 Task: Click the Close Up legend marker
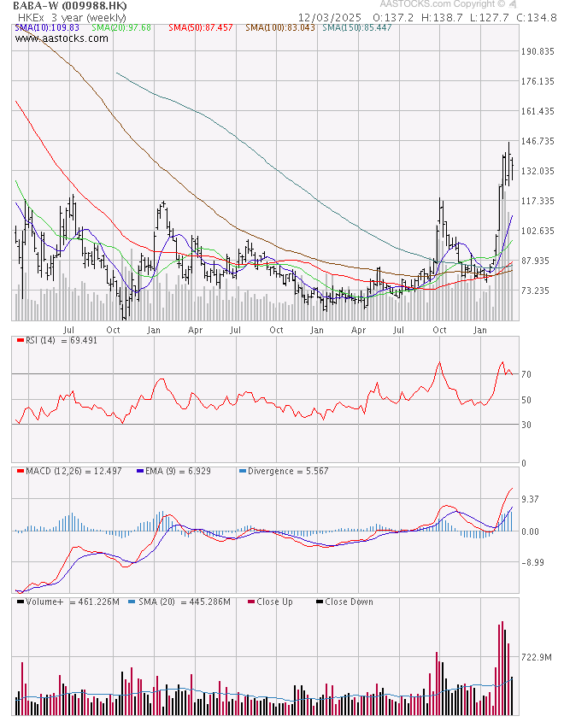tap(251, 602)
